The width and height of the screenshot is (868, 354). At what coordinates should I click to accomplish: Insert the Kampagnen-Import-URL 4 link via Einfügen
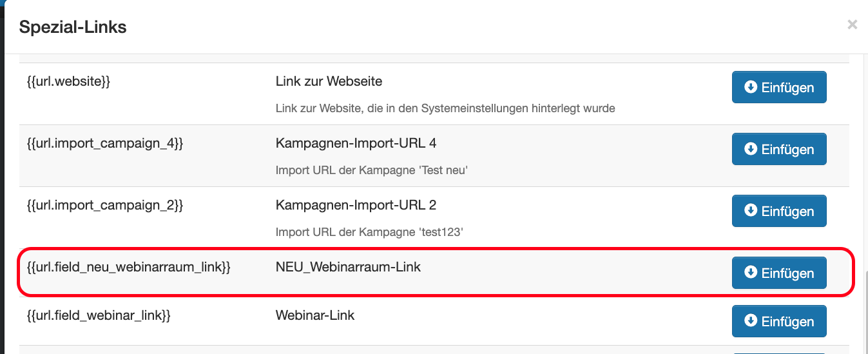pos(779,149)
